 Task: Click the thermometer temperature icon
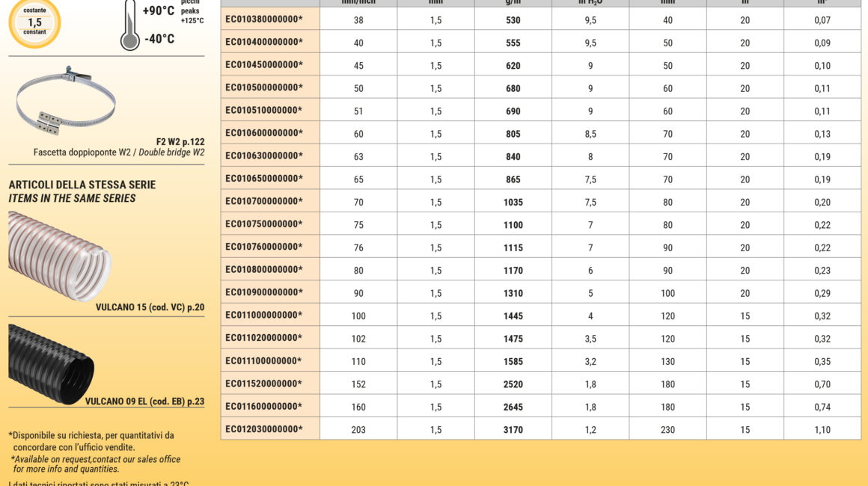tap(130, 24)
